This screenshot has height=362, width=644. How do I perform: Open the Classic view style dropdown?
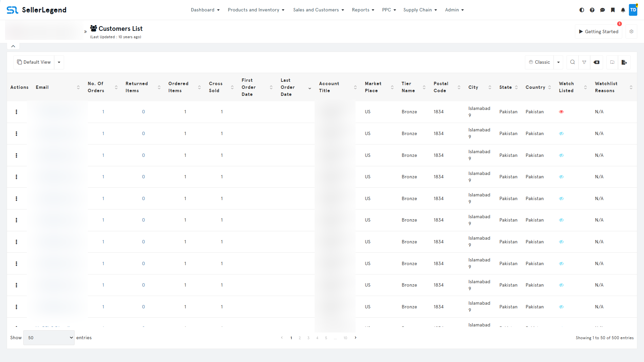(558, 62)
